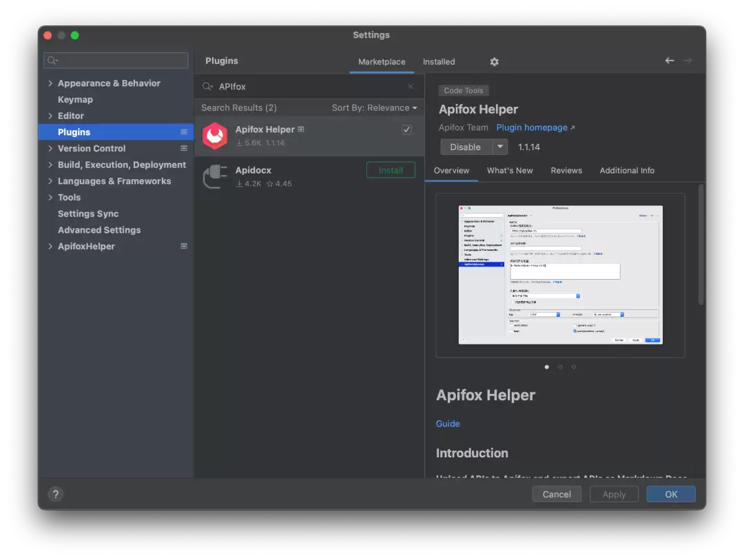Click the tag icon beside Apifox Helper name
The width and height of the screenshot is (744, 560).
301,129
